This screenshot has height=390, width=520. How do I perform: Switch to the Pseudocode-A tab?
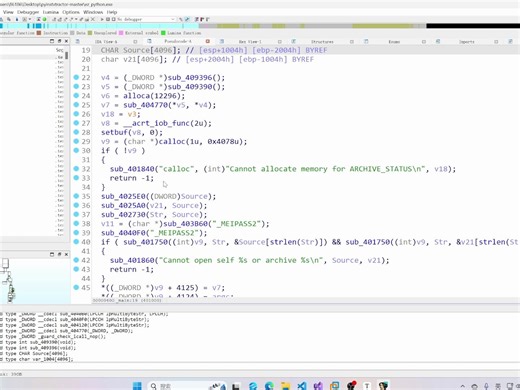pyautogui.click(x=178, y=41)
